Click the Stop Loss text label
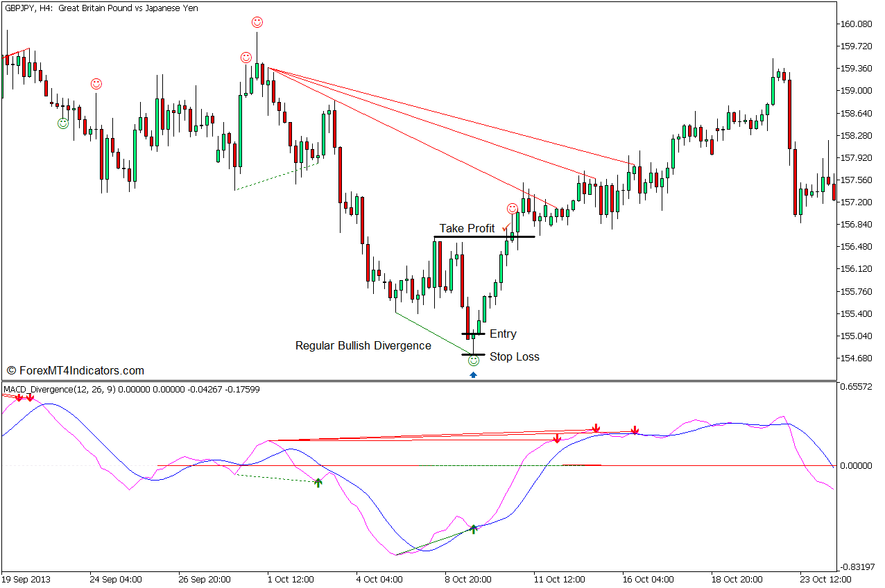 tap(514, 357)
